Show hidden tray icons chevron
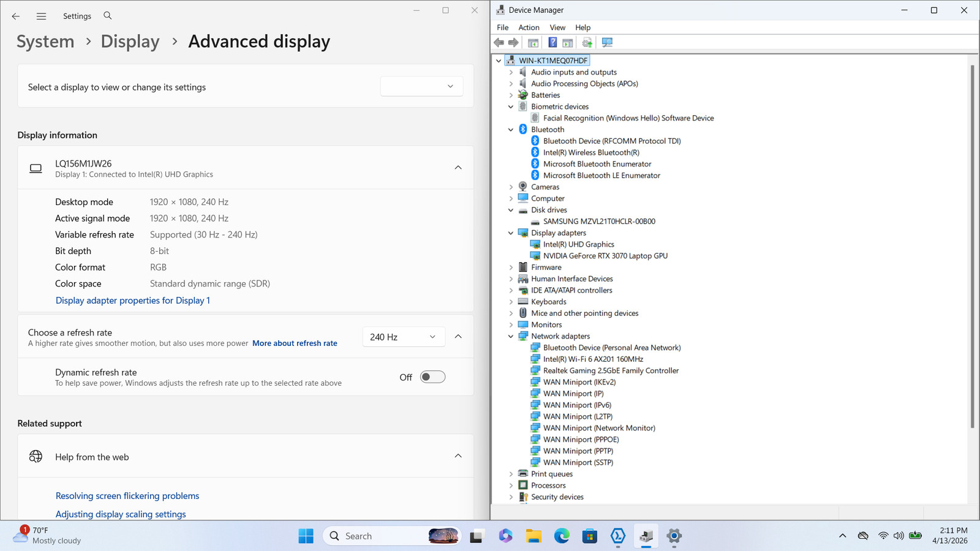Viewport: 980px width, 551px height. click(843, 536)
